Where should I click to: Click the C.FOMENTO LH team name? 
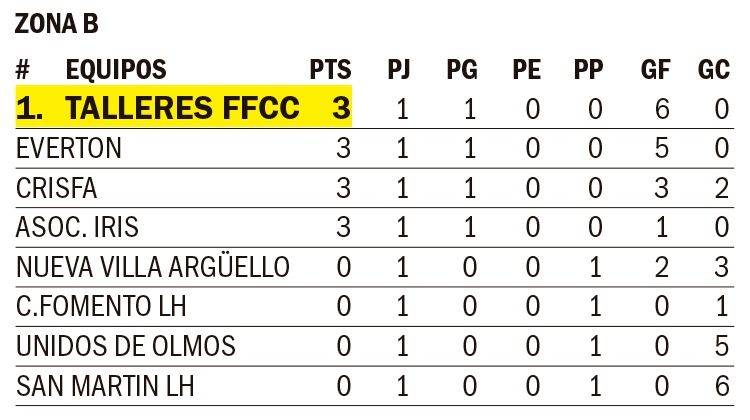(x=101, y=306)
